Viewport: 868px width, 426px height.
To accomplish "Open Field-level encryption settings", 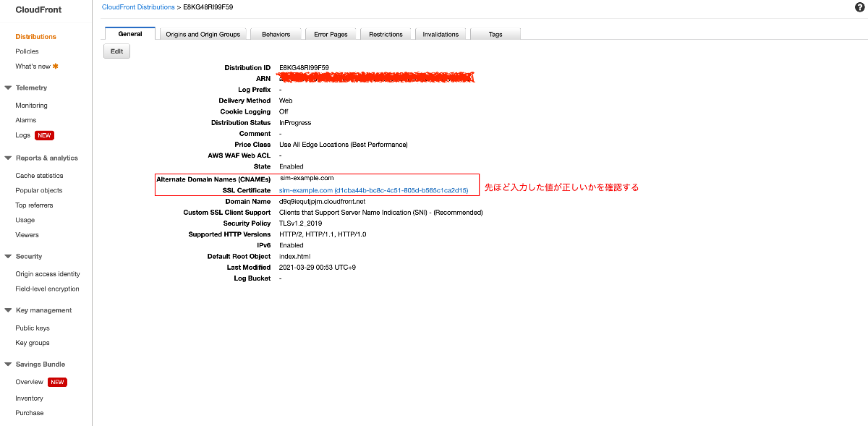I will 47,289.
